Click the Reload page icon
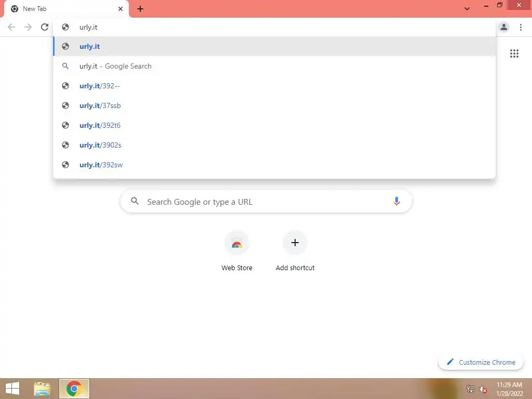Viewport: 532px width, 399px height. pyautogui.click(x=45, y=27)
